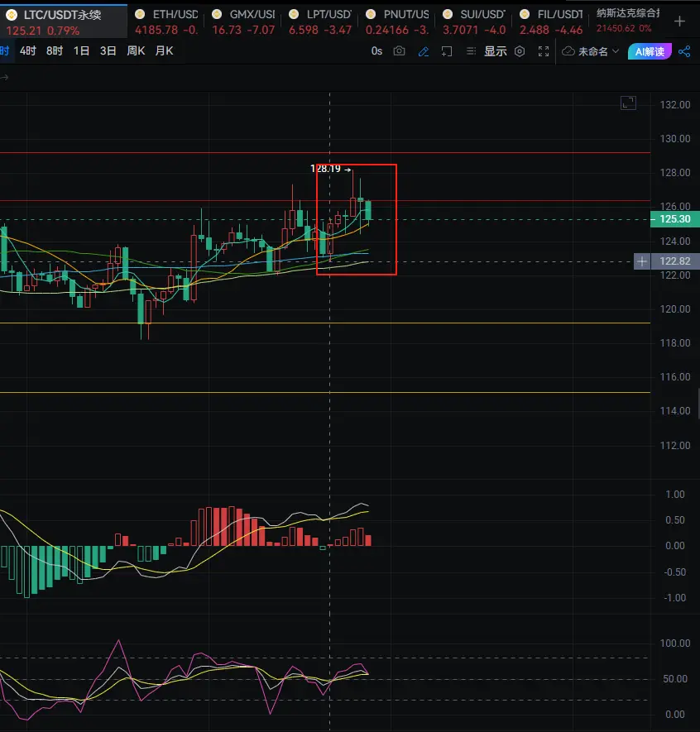
Task: Switch to the SUI/USD tab
Action: [x=474, y=22]
